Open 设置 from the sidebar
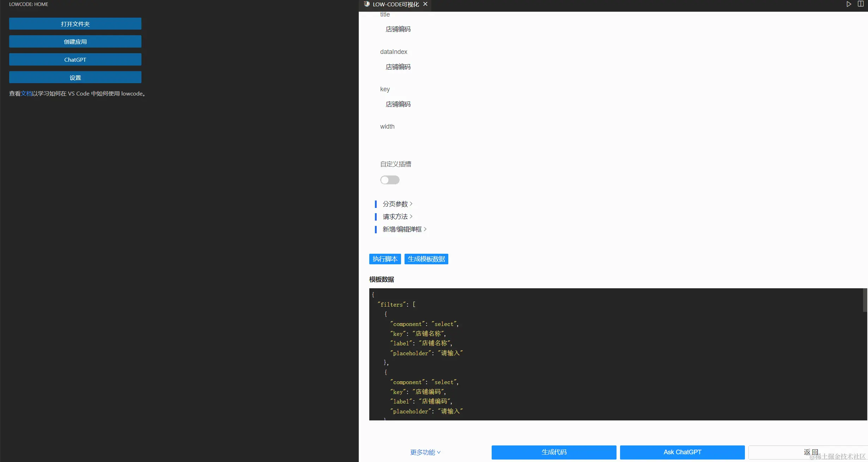Screen dimensions: 868x462 tap(75, 77)
